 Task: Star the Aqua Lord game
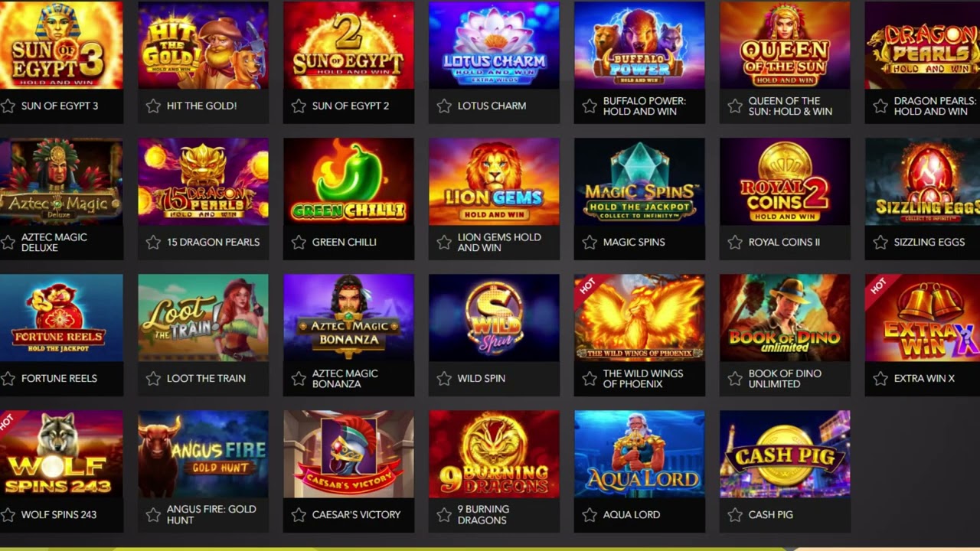point(590,515)
